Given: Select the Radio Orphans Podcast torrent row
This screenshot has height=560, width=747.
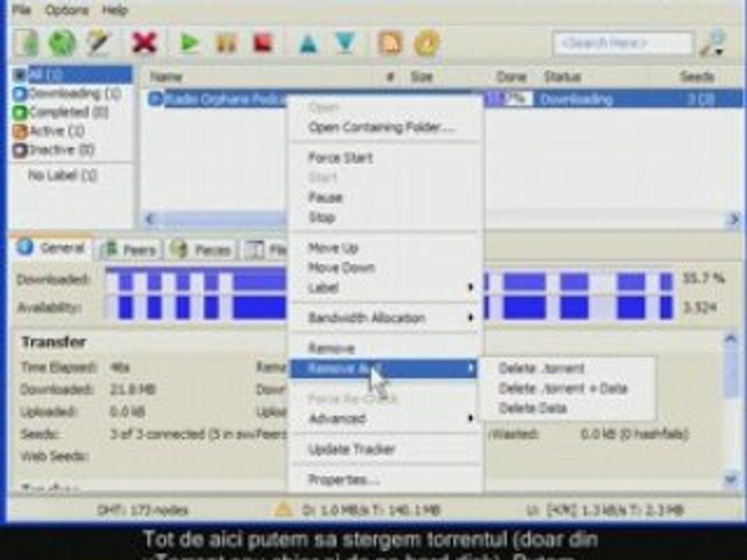Looking at the screenshot, I should 443,99.
